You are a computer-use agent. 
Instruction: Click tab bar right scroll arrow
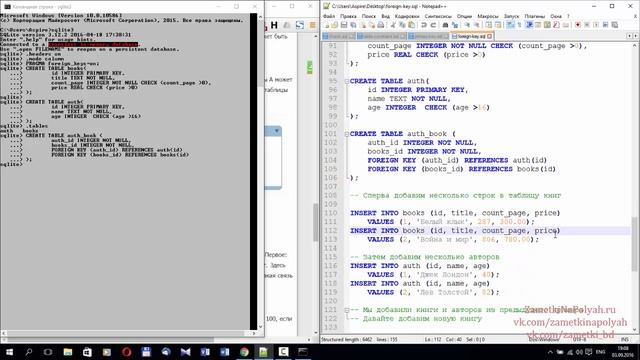[637, 36]
